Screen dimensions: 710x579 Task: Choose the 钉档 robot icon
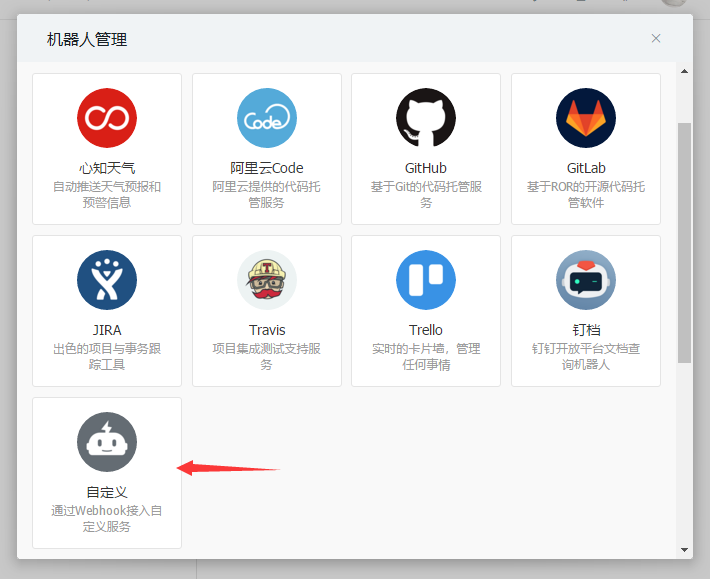coord(585,280)
